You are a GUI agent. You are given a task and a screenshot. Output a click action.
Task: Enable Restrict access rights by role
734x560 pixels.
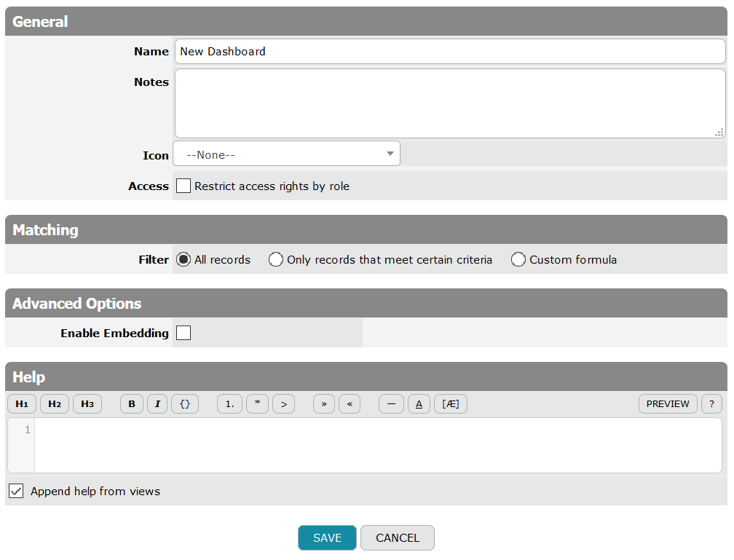coord(183,186)
